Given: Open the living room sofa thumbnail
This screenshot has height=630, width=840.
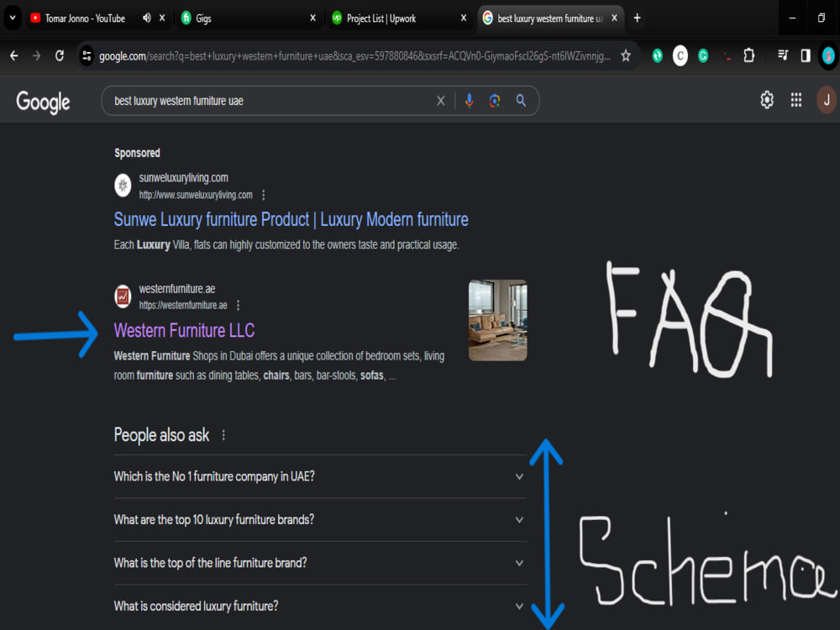Looking at the screenshot, I should (x=497, y=320).
